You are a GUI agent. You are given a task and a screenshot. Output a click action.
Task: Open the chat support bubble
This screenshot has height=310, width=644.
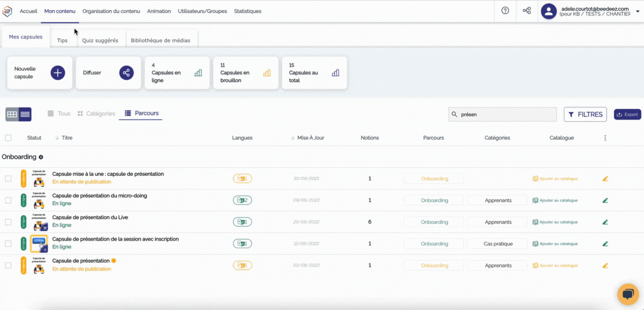click(x=627, y=294)
